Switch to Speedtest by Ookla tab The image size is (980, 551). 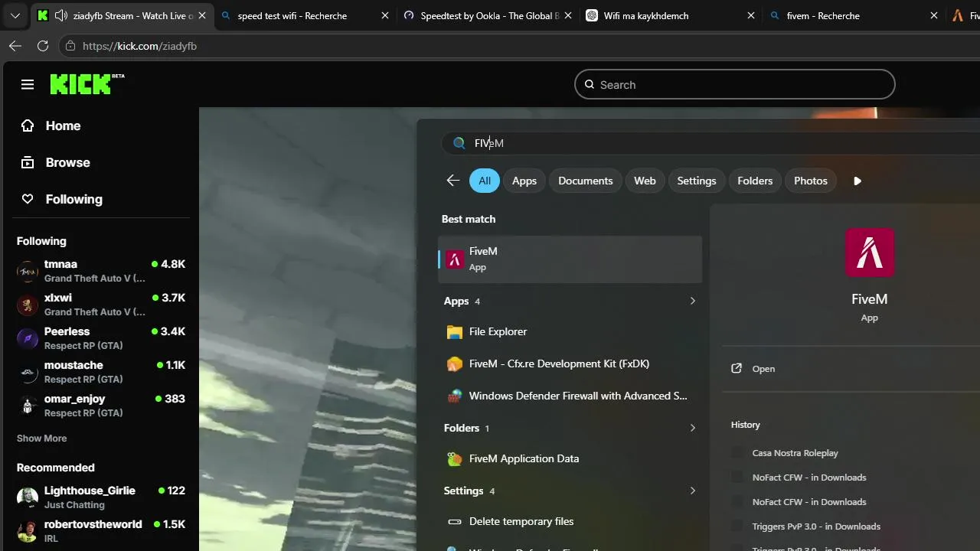click(488, 15)
